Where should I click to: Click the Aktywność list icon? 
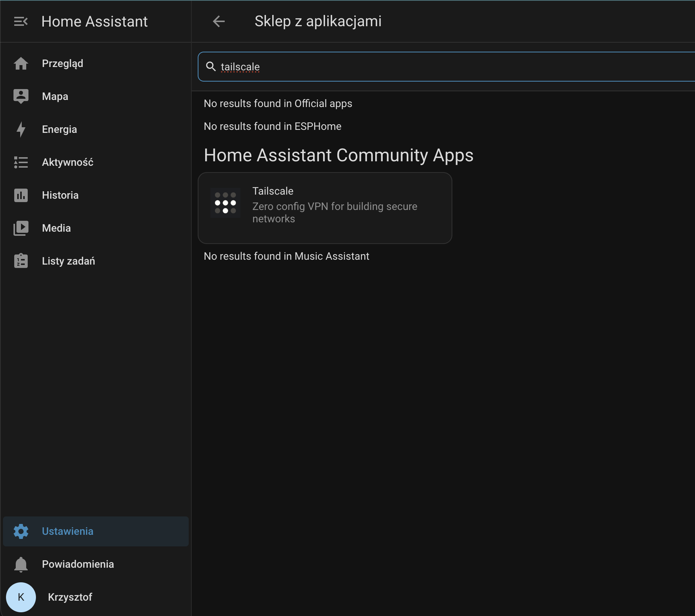21,162
